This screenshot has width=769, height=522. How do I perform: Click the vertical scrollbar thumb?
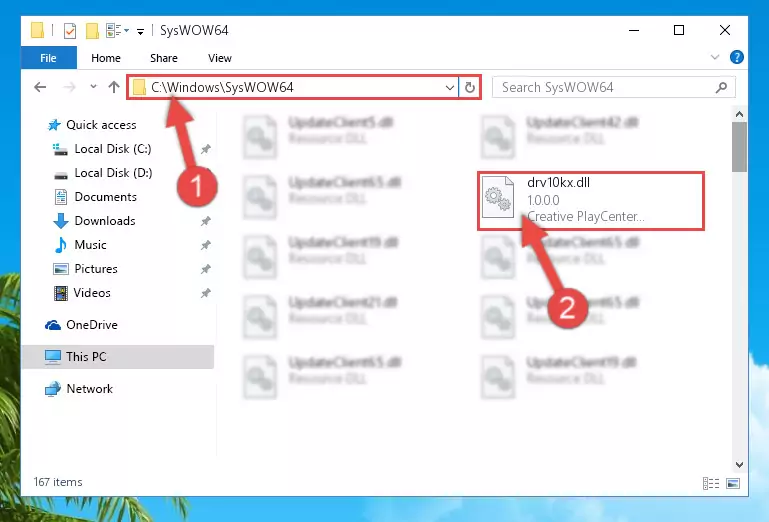point(739,147)
